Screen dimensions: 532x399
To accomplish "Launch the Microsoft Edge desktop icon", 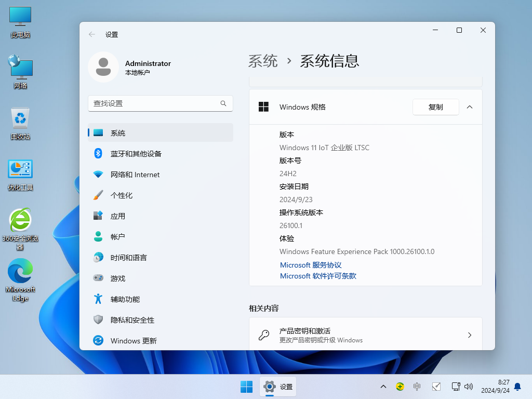I will 20,280.
